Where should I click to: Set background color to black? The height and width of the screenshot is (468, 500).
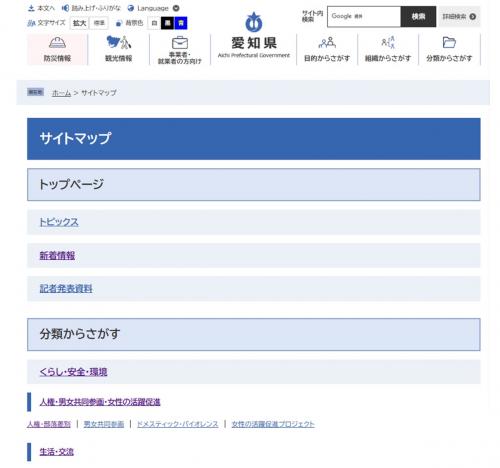pyautogui.click(x=167, y=23)
